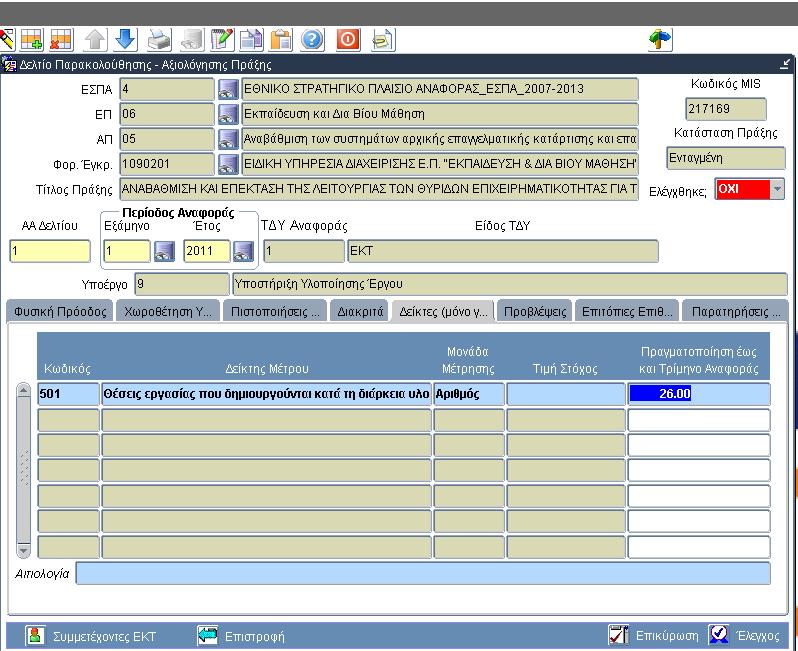Click the Αριθμός unit cell

(469, 394)
